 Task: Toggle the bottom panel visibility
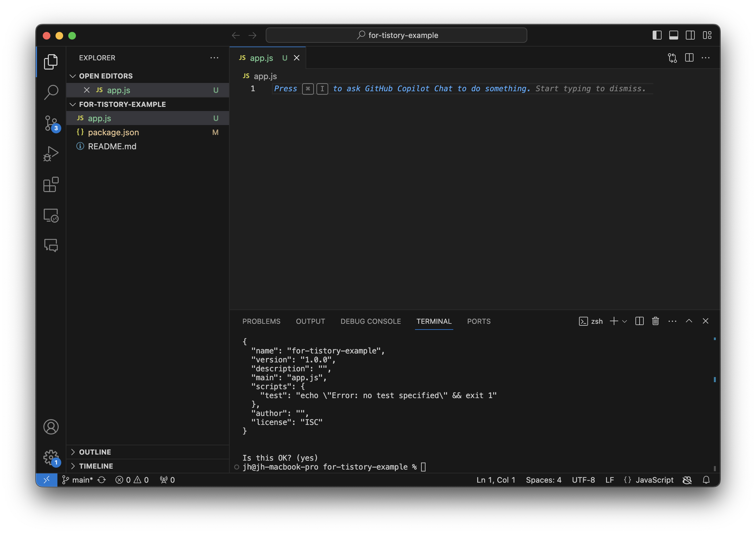coord(673,35)
